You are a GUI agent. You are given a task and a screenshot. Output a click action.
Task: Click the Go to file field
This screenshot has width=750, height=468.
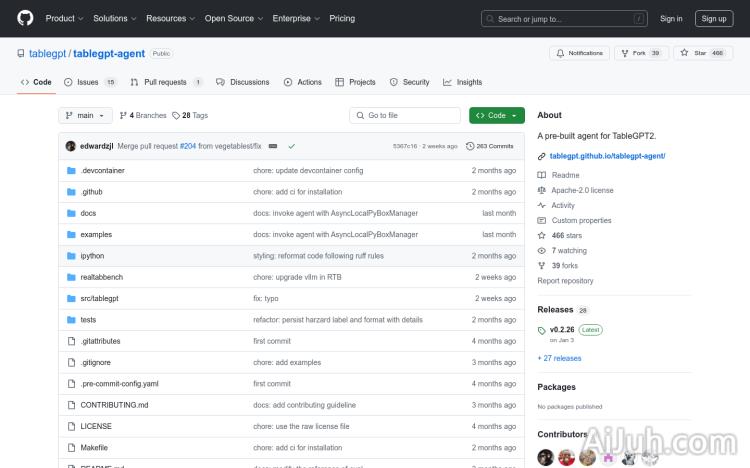click(x=405, y=115)
